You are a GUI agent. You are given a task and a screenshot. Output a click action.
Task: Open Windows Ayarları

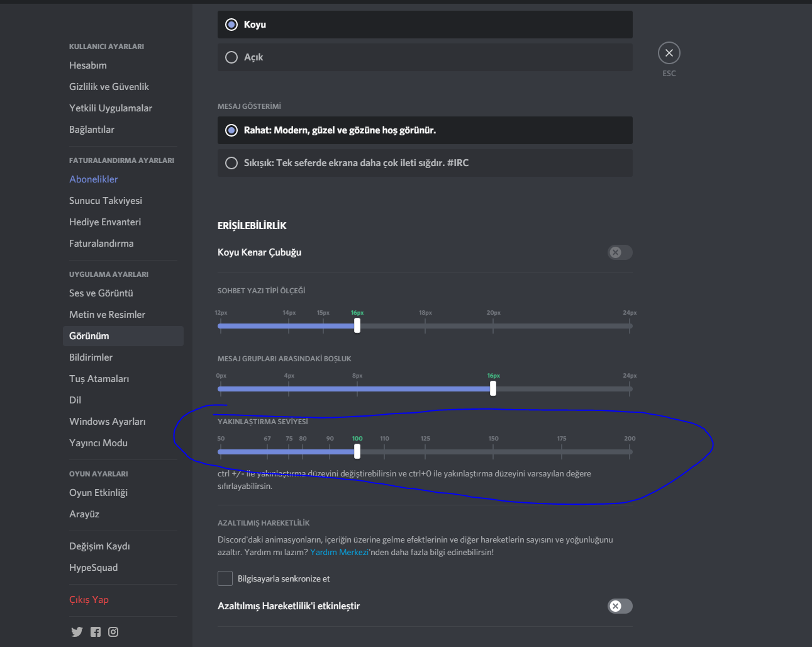click(123, 422)
